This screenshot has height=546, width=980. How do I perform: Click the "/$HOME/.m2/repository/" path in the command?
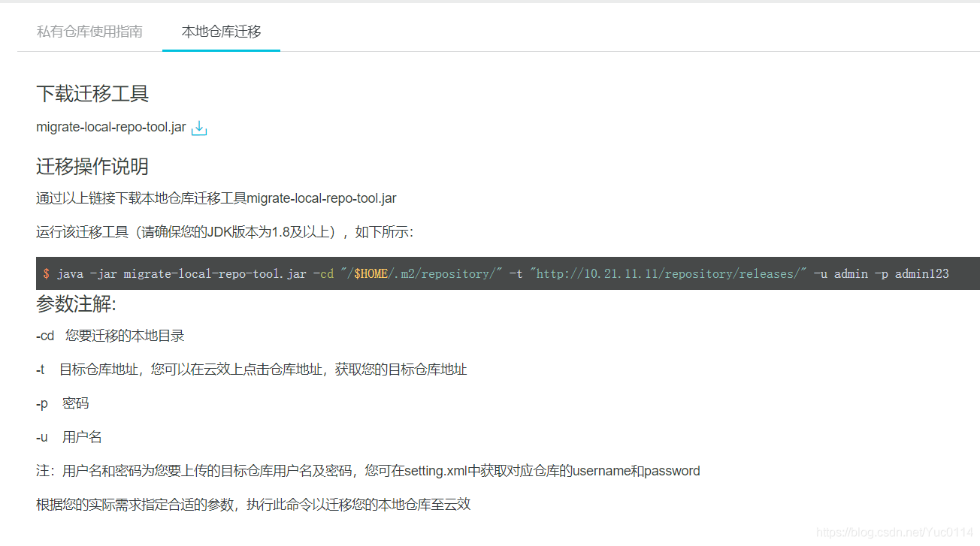[x=421, y=273]
